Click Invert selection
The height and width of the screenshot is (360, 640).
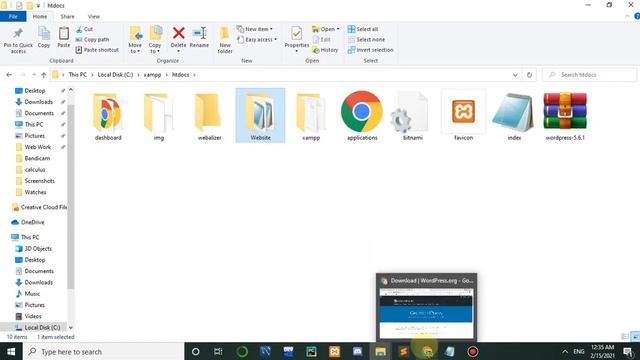click(x=371, y=50)
